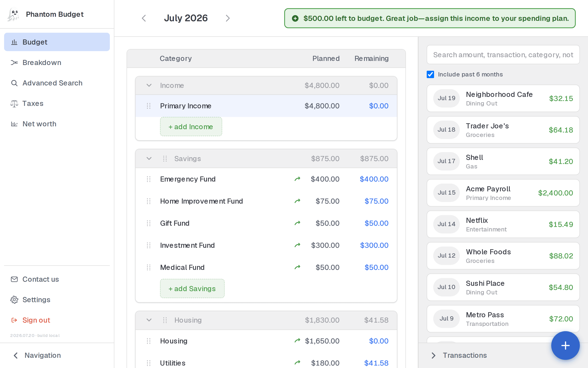Click the blue add transaction plus button
The width and height of the screenshot is (588, 368).
pos(565,345)
